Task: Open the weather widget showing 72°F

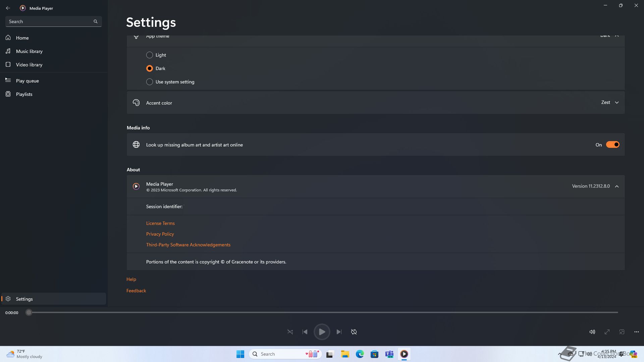Action: pyautogui.click(x=24, y=354)
